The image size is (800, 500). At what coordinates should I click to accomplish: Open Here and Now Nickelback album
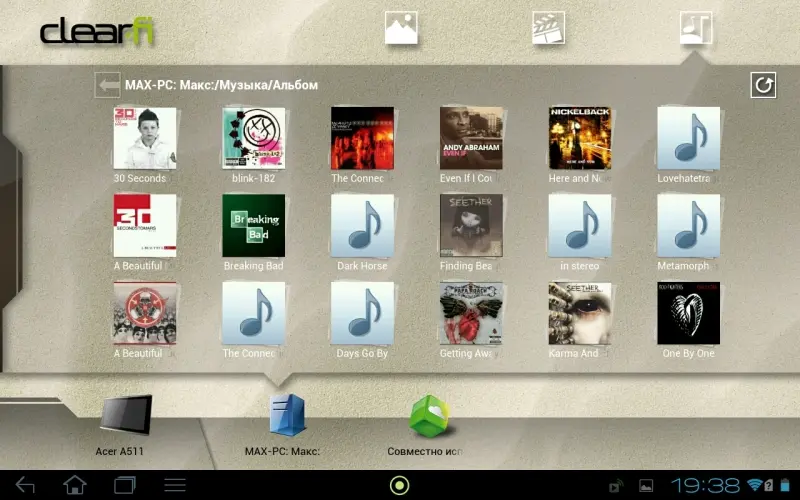pos(580,138)
